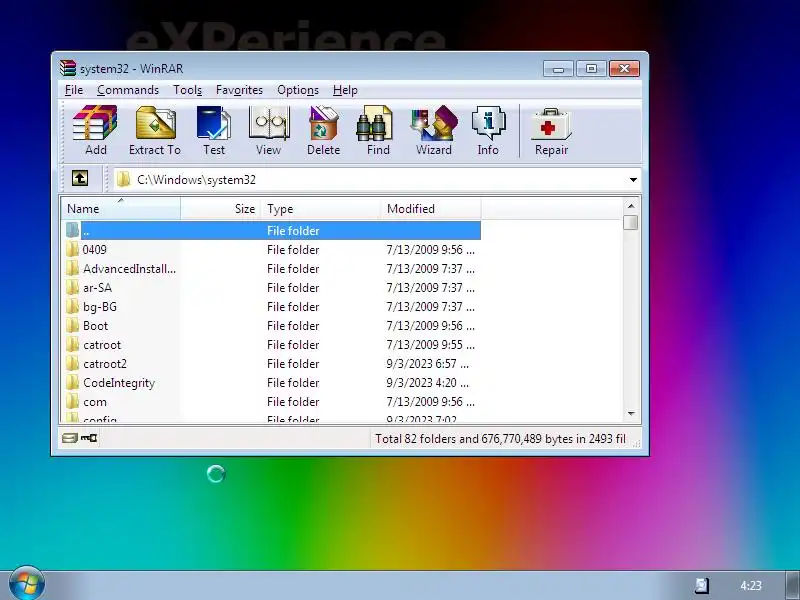The width and height of the screenshot is (800, 600).
Task: Click the key password icon in status bar
Action: click(89, 438)
